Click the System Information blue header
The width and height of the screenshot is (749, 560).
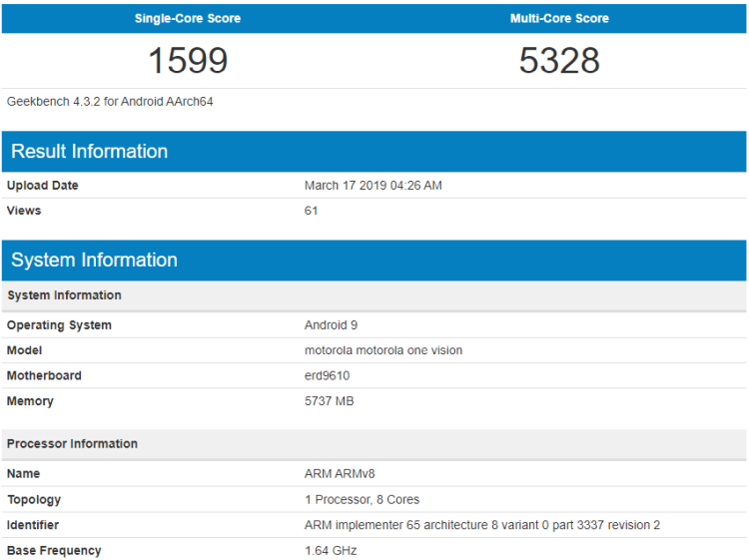tap(95, 261)
